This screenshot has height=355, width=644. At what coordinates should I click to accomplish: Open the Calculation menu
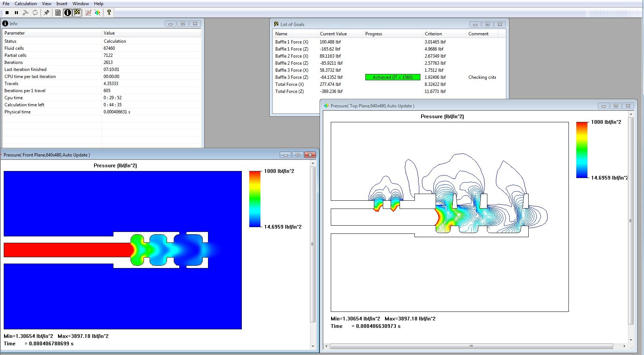pos(25,3)
